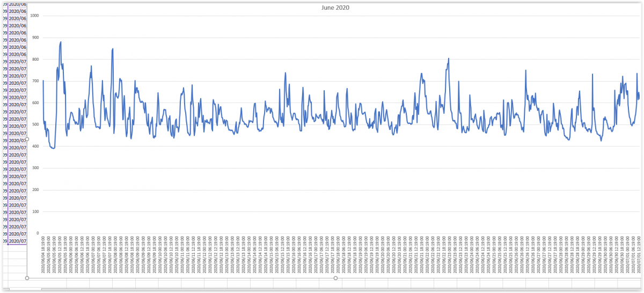The height and width of the screenshot is (293, 644).
Task: Click x-axis label 2020/06/05 06:19:00
Action: 54,255
